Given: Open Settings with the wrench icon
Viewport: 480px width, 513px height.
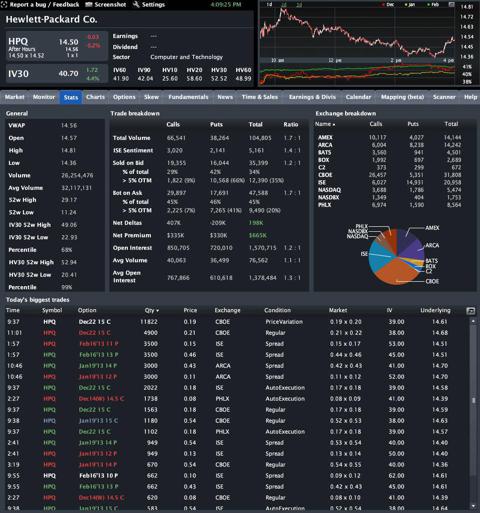Looking at the screenshot, I should tap(149, 5).
